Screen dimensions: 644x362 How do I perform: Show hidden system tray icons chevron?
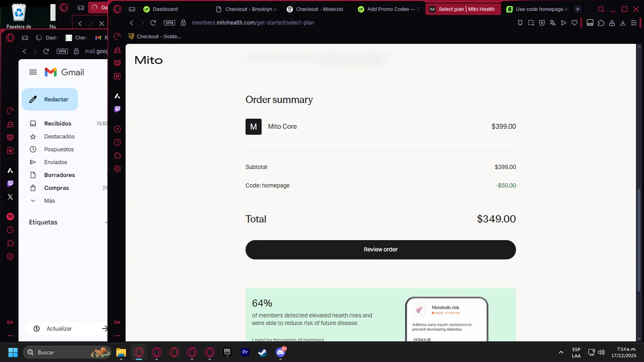pos(561,353)
